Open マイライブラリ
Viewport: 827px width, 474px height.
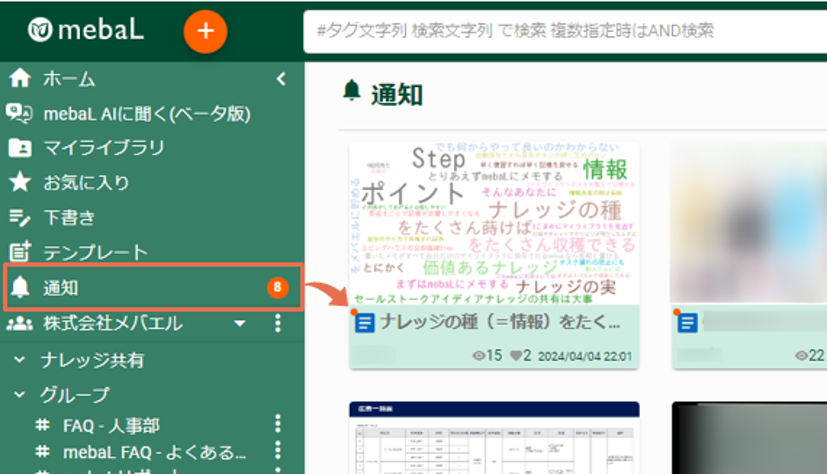[x=104, y=148]
